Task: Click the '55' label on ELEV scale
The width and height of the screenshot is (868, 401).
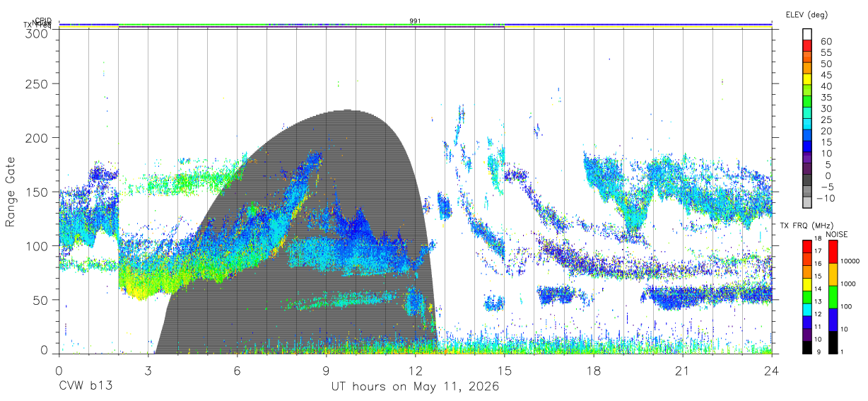Action: pos(826,53)
